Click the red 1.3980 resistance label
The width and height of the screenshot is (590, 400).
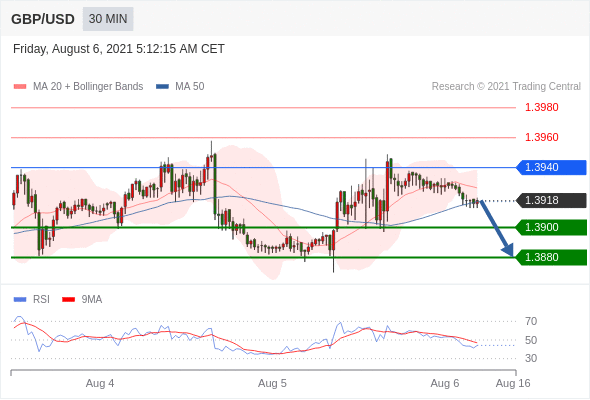(542, 108)
